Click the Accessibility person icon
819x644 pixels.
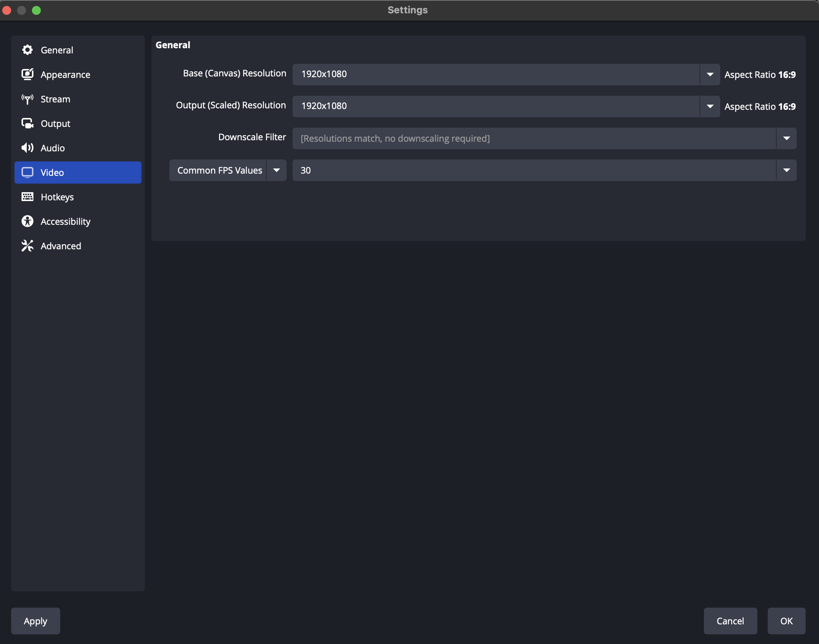click(27, 221)
